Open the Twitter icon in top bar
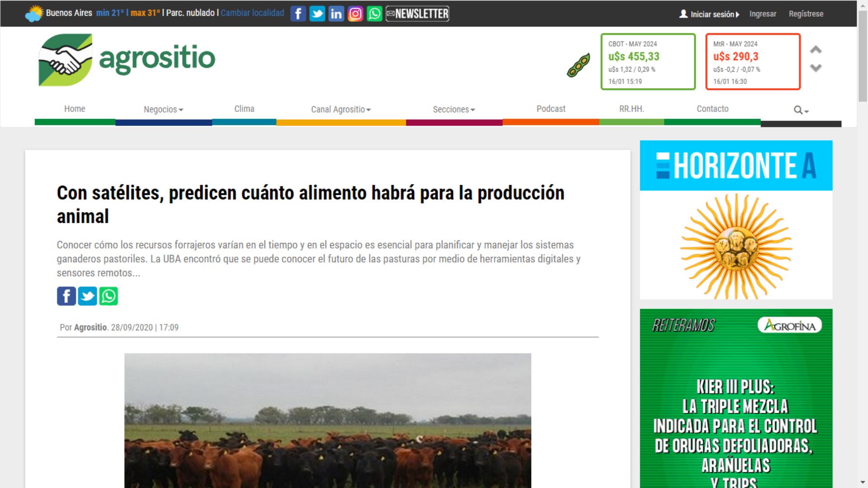This screenshot has width=868, height=488. click(317, 14)
